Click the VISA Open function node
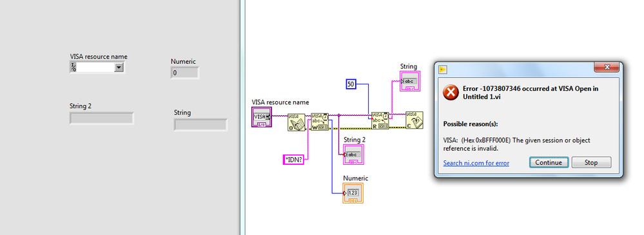Screen dimensions: 644x235 tap(296, 122)
